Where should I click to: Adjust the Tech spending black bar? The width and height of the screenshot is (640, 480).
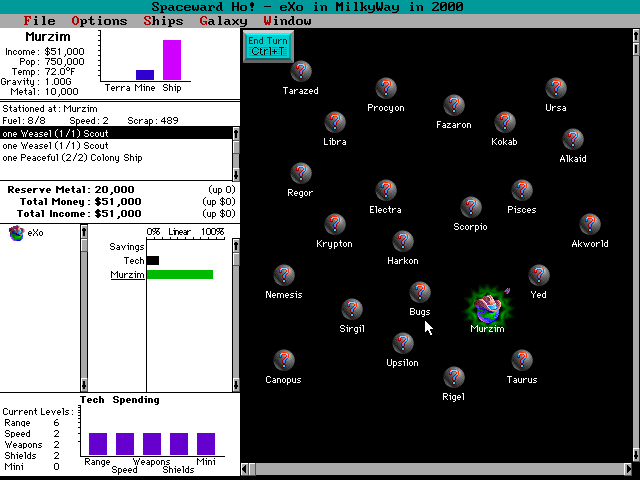153,260
